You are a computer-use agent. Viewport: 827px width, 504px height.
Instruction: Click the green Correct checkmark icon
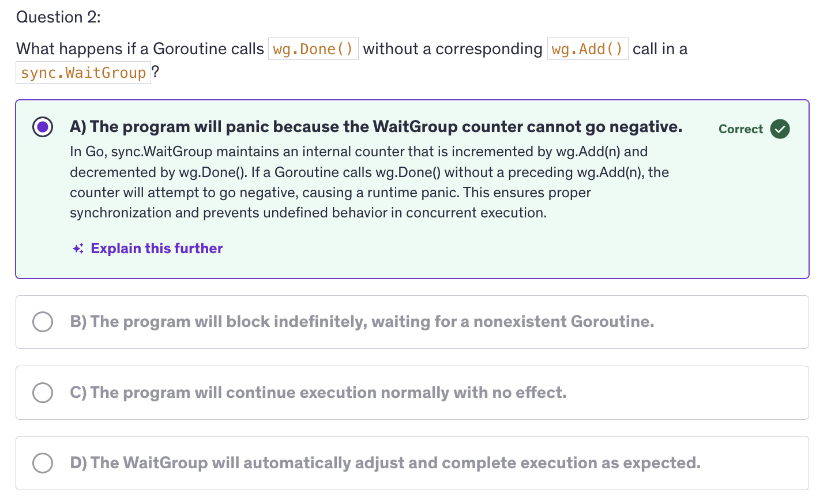point(780,129)
